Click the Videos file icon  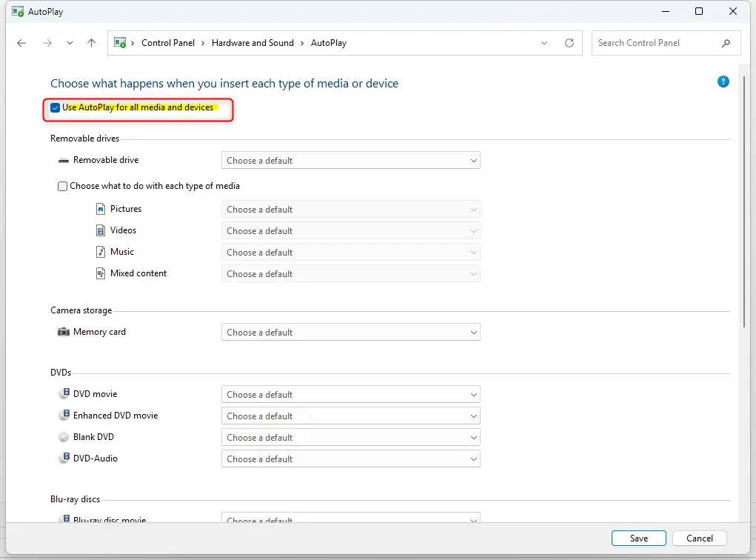(100, 230)
